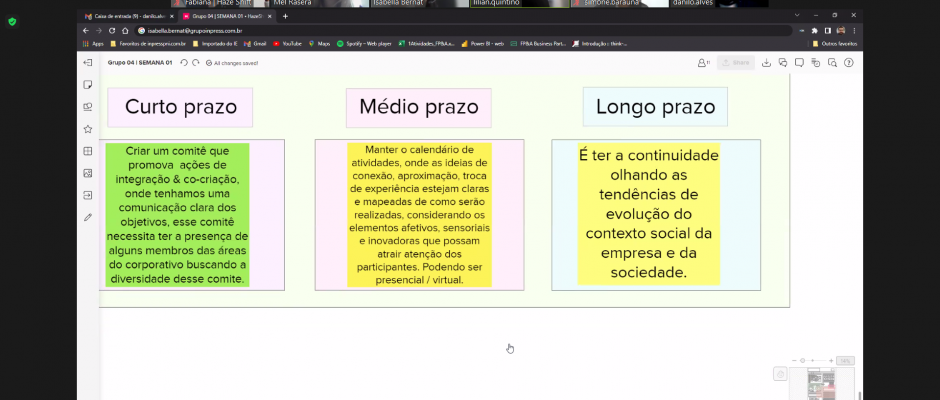Go forward in browser history
The width and height of the screenshot is (940, 400).
pyautogui.click(x=99, y=30)
